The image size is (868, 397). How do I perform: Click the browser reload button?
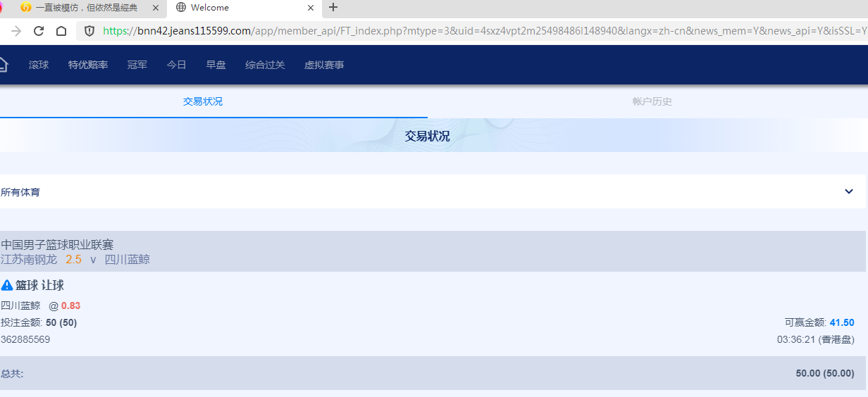[x=39, y=31]
